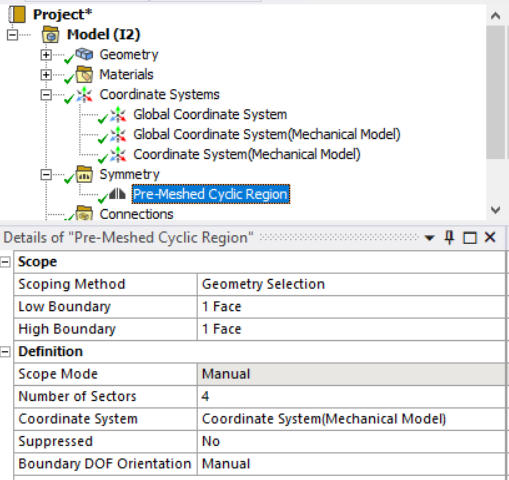Collapse the Coordinate Systems node

click(x=46, y=95)
